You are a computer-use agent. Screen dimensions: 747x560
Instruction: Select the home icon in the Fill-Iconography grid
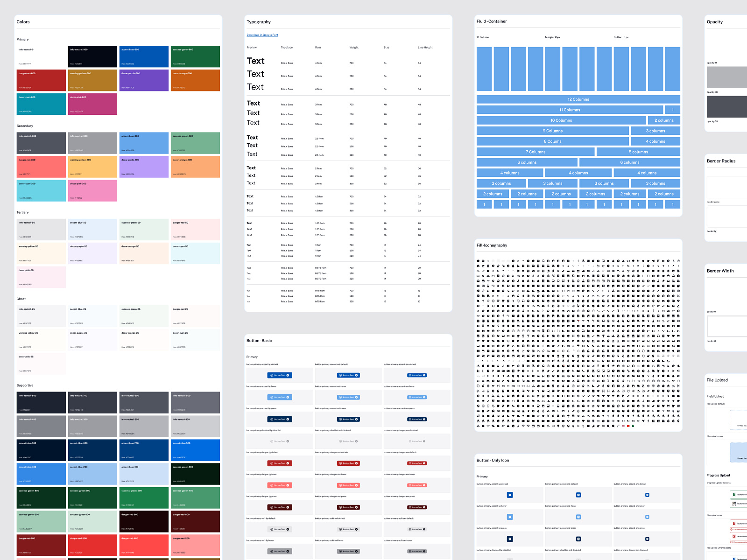click(483, 266)
